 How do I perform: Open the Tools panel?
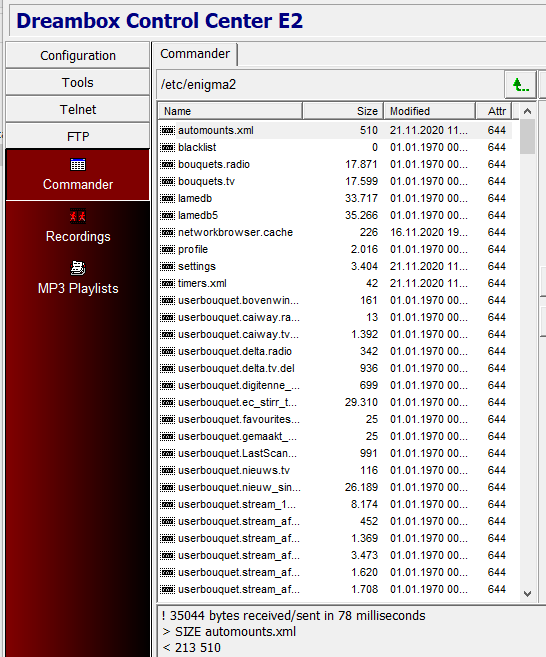click(78, 82)
